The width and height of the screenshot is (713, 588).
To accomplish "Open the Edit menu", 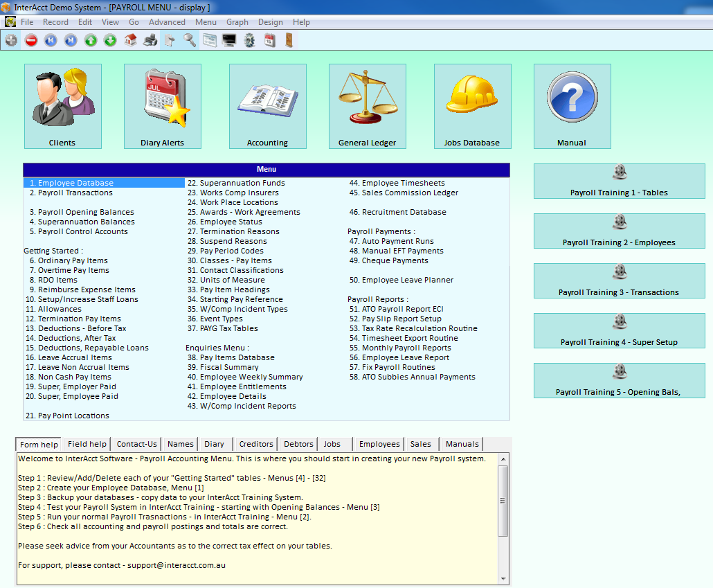I will click(x=85, y=22).
